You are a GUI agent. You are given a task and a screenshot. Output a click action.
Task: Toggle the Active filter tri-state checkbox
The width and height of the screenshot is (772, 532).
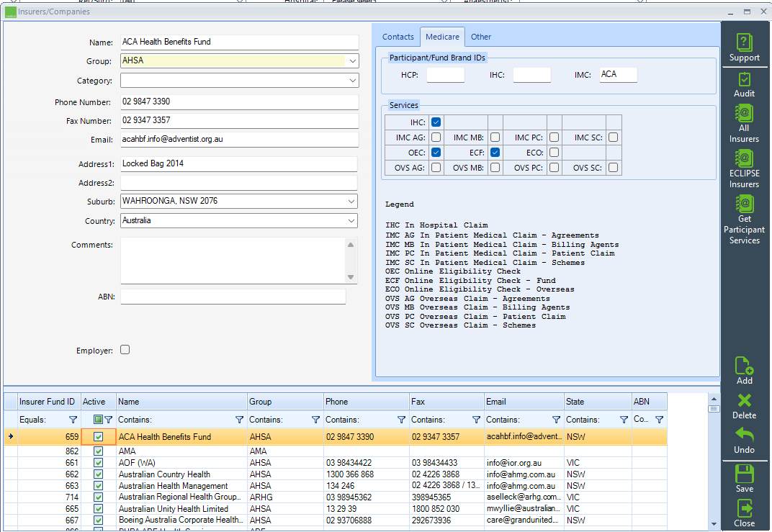click(98, 420)
